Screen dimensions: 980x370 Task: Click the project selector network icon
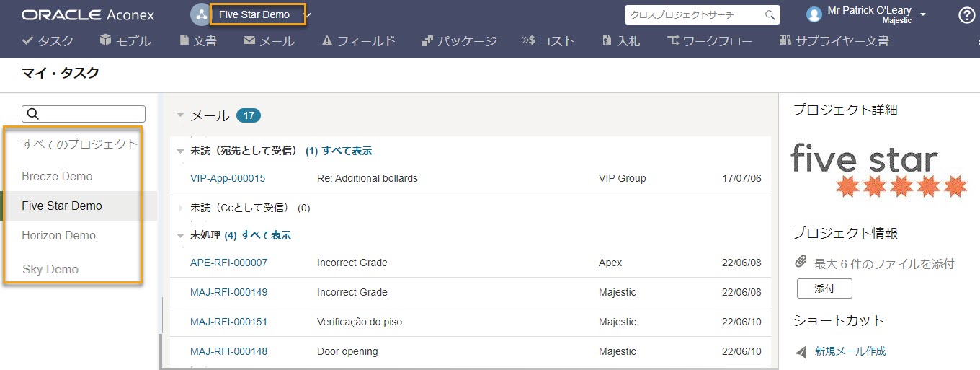200,14
